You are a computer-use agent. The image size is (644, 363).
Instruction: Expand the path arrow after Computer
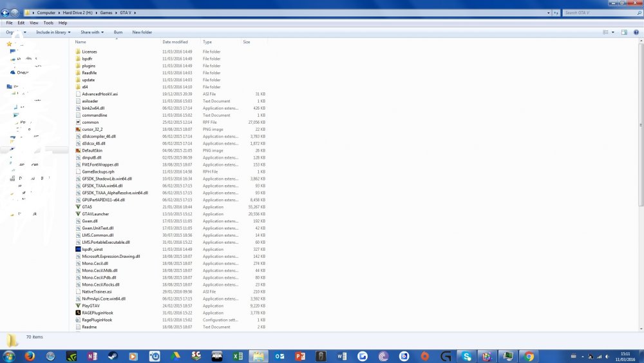pyautogui.click(x=59, y=13)
